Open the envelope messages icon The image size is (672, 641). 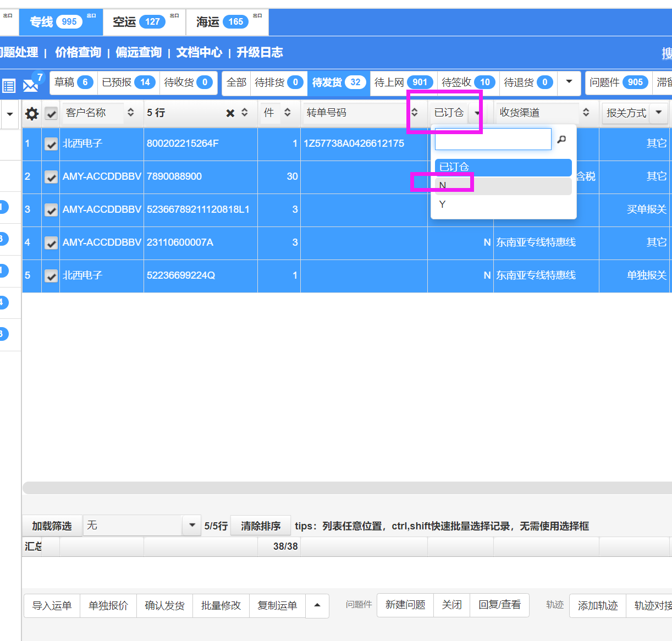[30, 86]
